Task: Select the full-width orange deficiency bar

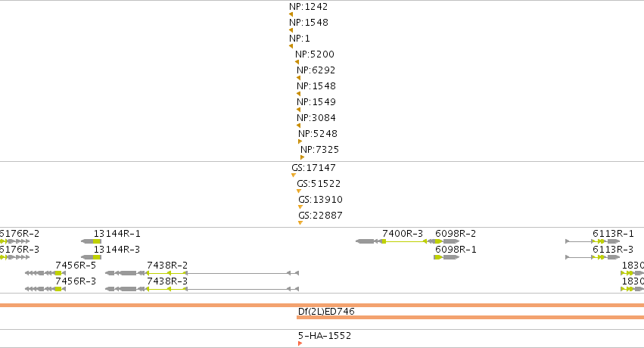Action: pos(322,306)
